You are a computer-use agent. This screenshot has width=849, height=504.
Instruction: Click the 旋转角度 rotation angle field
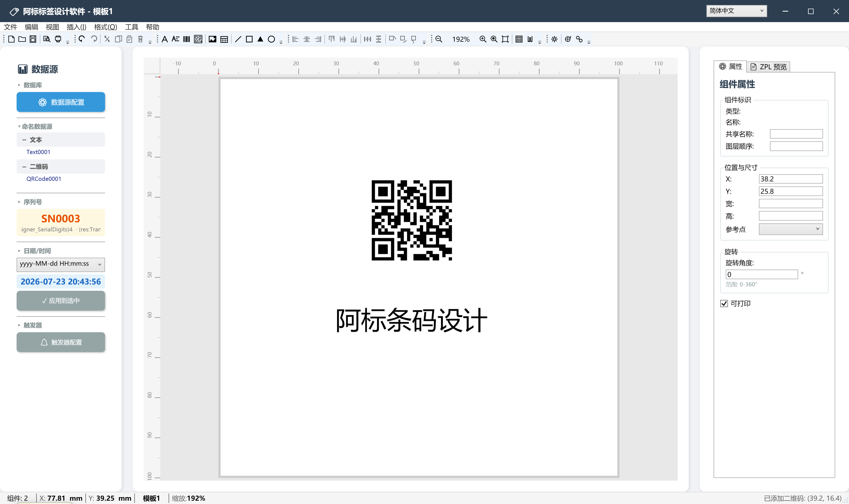pos(762,274)
